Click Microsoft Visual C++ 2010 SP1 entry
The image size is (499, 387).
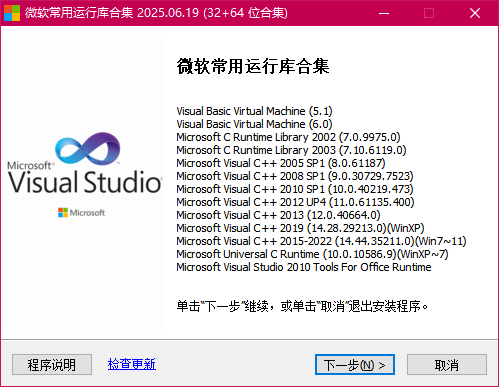pos(295,189)
